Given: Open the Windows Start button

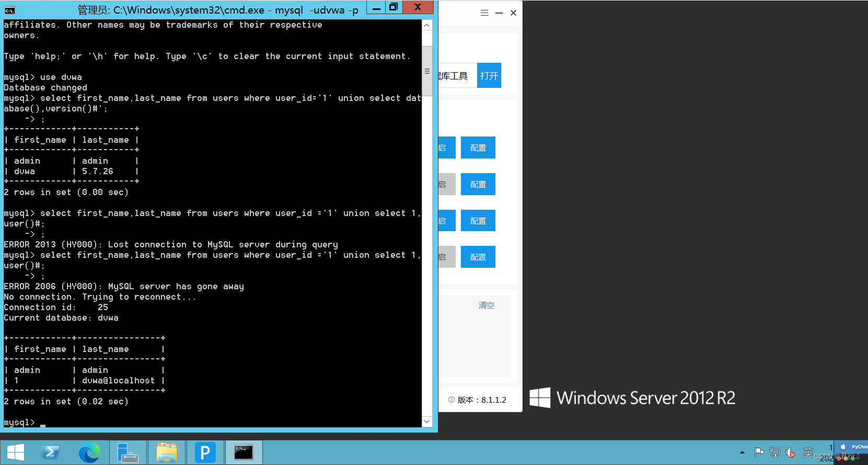Looking at the screenshot, I should pyautogui.click(x=16, y=452).
